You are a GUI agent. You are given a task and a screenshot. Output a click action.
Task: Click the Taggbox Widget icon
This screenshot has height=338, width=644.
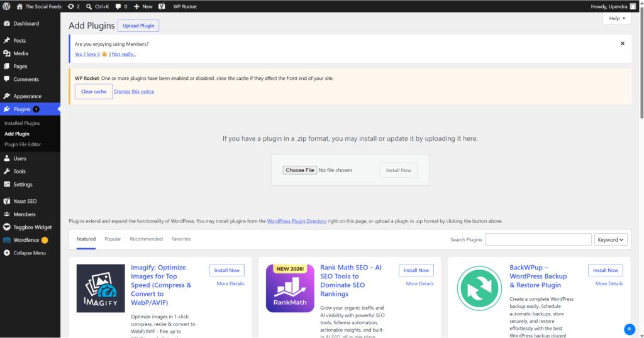(6, 227)
